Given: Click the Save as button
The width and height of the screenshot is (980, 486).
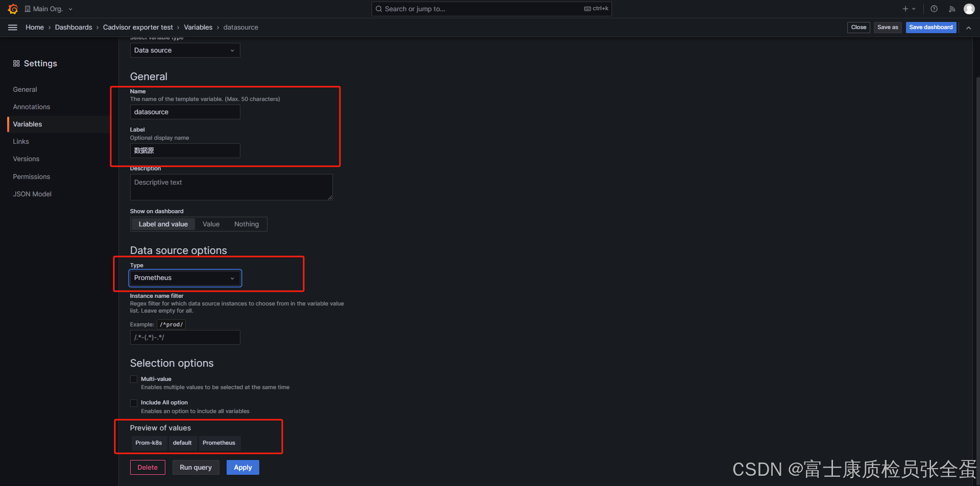Looking at the screenshot, I should [x=888, y=28].
